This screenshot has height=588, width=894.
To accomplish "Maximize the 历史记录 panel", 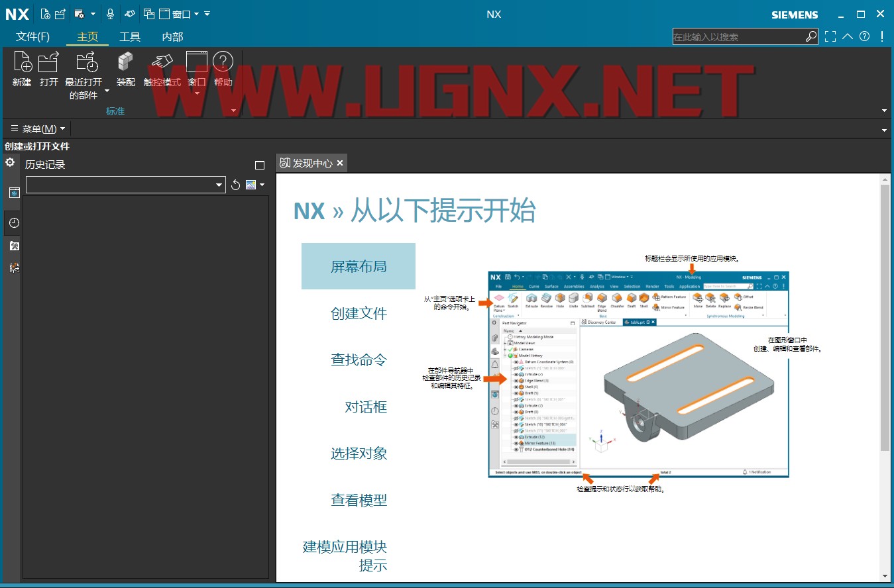I will tap(260, 165).
